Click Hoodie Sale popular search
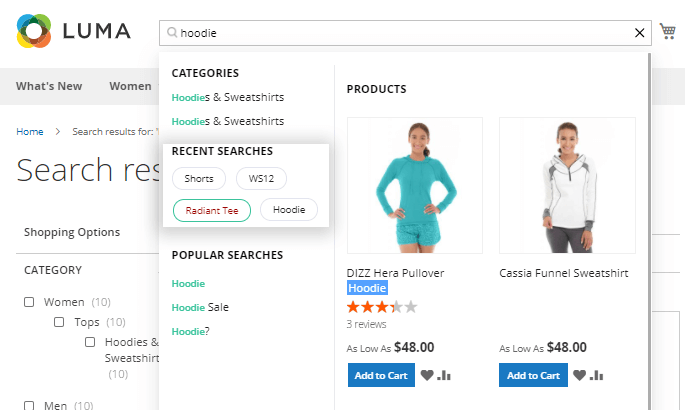 200,307
